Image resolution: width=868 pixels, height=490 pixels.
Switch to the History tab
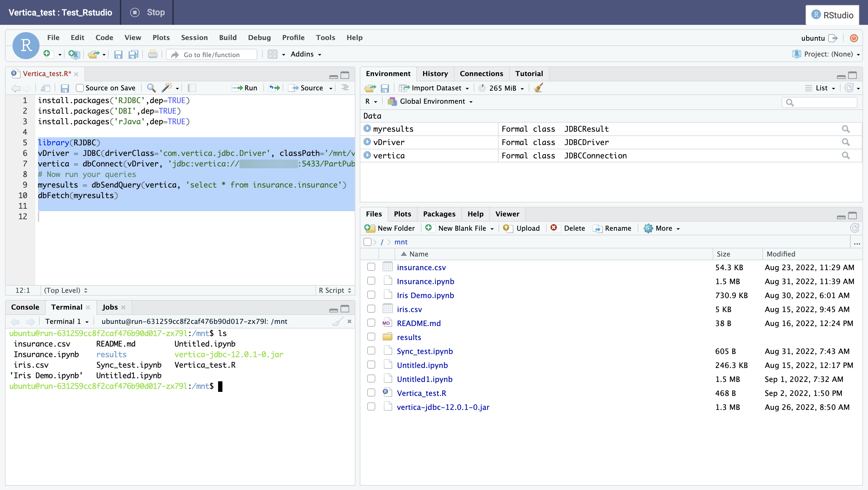(x=435, y=74)
